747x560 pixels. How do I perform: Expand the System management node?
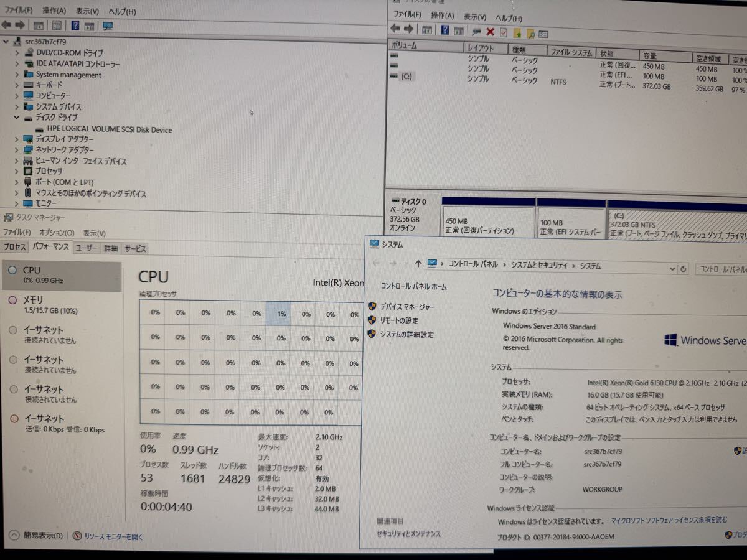[x=17, y=74]
